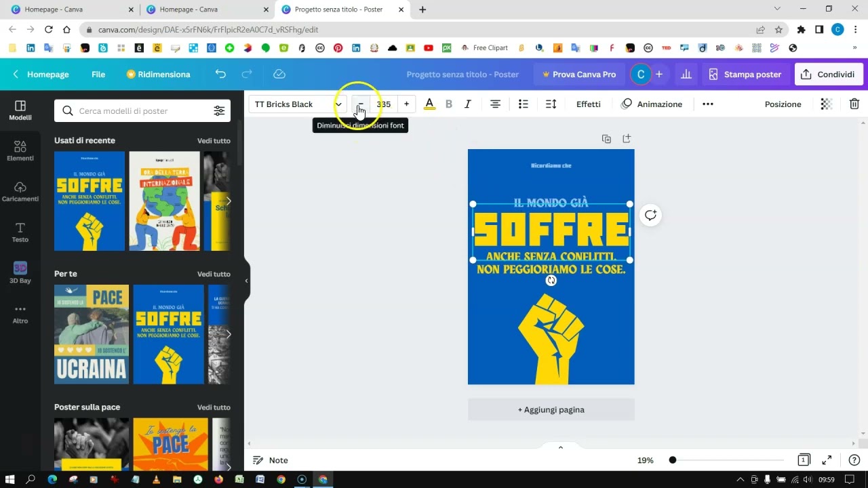Open the text color picker
868x488 pixels.
tap(429, 104)
